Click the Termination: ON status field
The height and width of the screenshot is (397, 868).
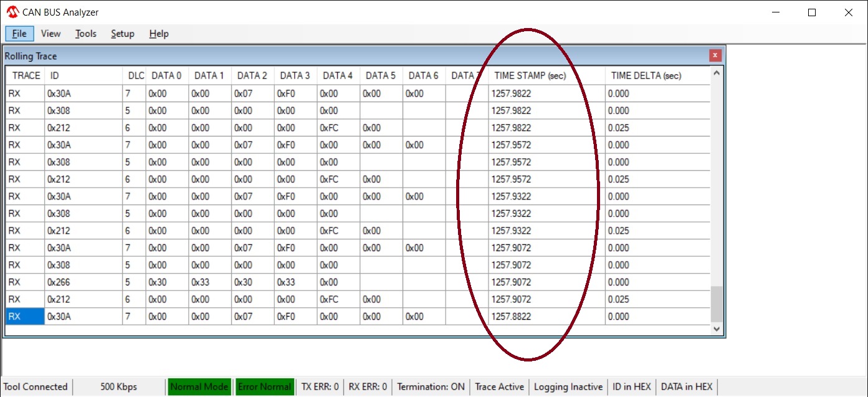pyautogui.click(x=431, y=386)
